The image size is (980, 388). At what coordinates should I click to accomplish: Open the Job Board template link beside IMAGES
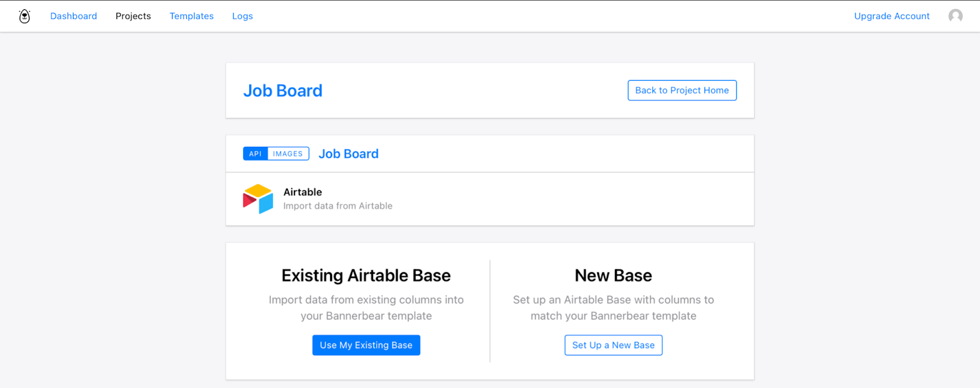(x=349, y=154)
